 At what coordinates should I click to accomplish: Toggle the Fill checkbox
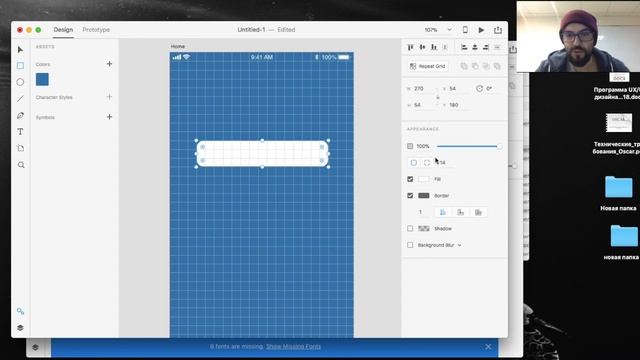coord(410,179)
